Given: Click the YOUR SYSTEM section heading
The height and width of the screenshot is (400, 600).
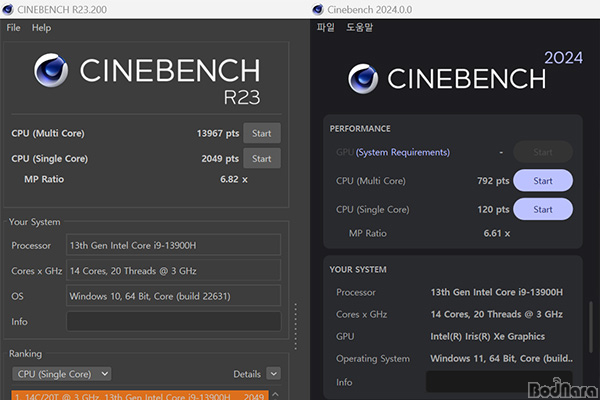Looking at the screenshot, I should tap(358, 269).
